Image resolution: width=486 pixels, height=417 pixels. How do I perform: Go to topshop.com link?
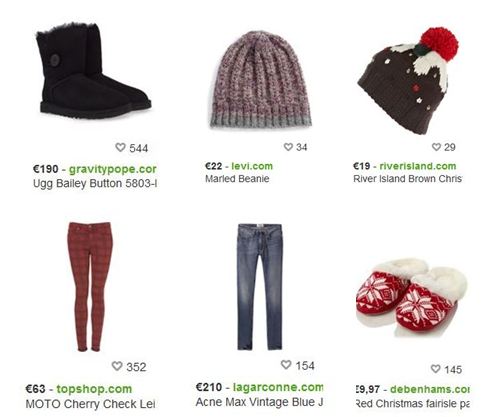[x=94, y=389]
